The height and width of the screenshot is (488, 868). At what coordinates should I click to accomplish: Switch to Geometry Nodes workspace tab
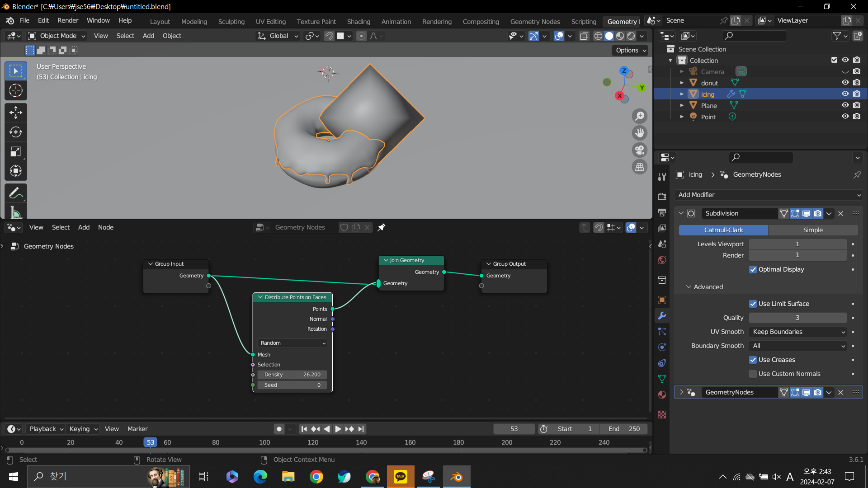coord(535,21)
